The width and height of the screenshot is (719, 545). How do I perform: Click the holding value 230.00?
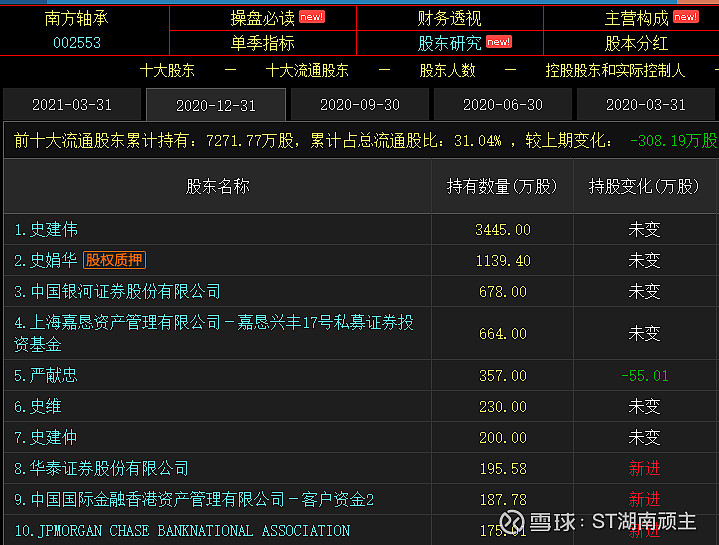coord(503,407)
